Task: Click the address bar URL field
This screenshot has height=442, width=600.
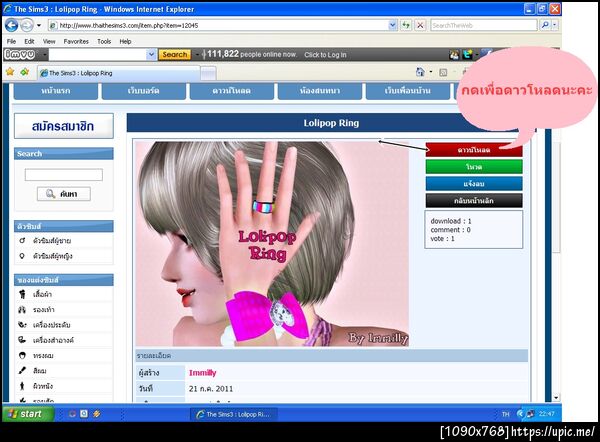Action: pos(218,26)
